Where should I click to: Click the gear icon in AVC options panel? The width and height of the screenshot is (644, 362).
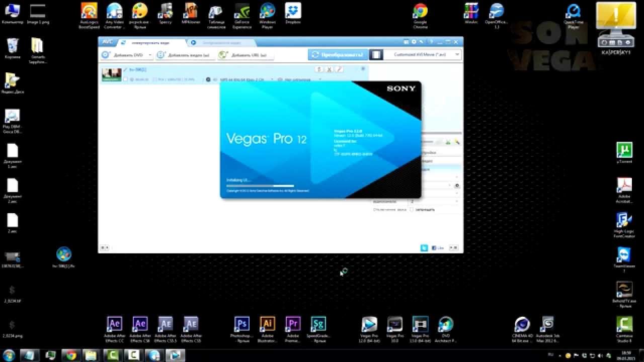457,186
